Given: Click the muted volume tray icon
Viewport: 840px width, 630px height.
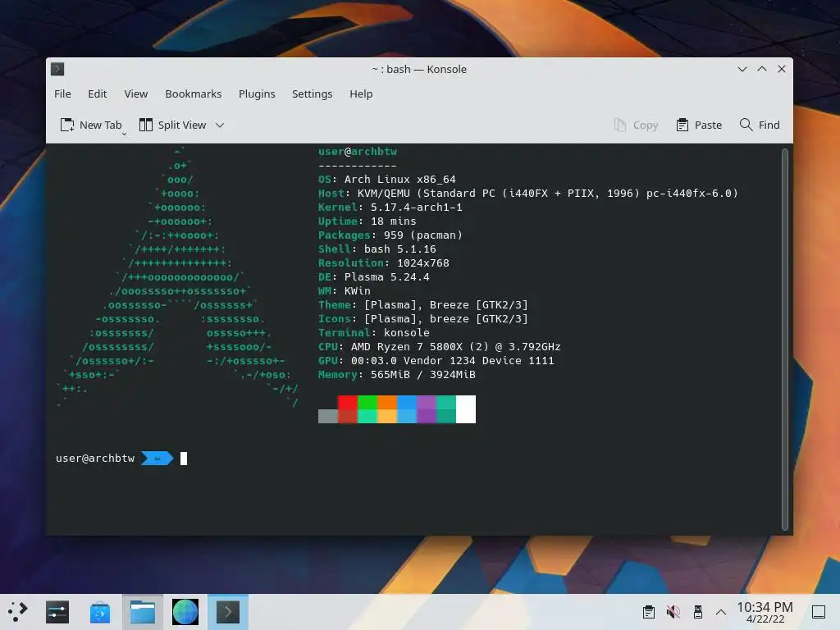Looking at the screenshot, I should [673, 612].
